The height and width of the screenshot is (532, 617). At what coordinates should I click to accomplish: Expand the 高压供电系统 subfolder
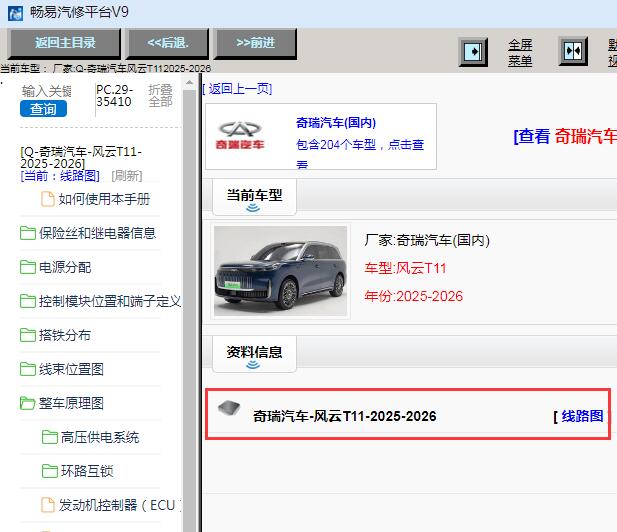pyautogui.click(x=100, y=437)
